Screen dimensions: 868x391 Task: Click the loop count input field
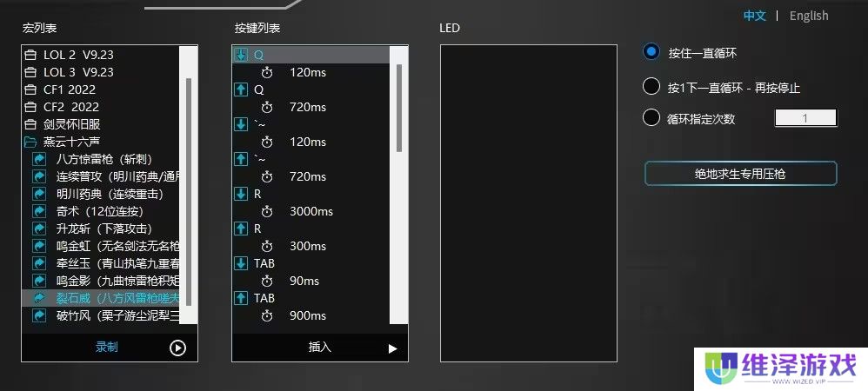coord(805,118)
